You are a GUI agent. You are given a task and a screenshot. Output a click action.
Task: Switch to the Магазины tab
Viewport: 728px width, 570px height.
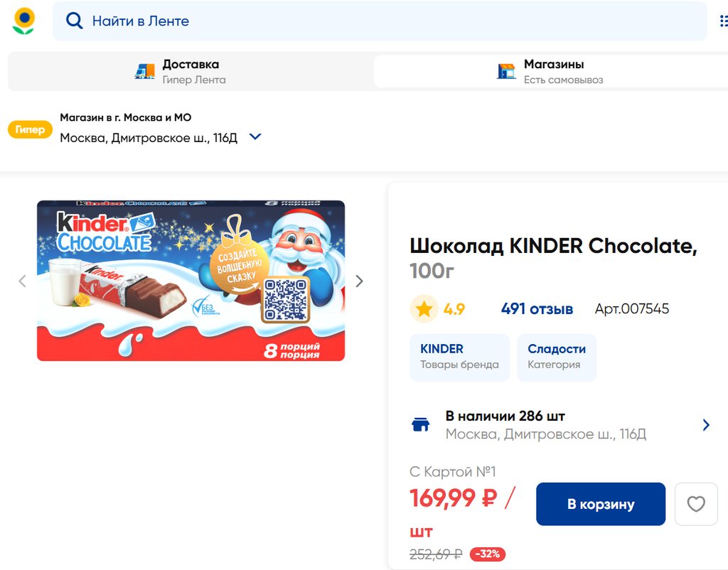[550, 71]
